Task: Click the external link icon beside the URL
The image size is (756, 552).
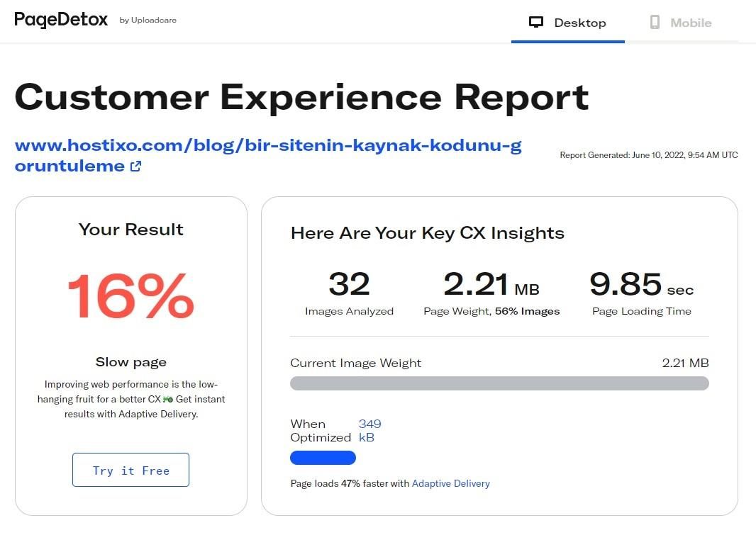Action: (x=135, y=167)
